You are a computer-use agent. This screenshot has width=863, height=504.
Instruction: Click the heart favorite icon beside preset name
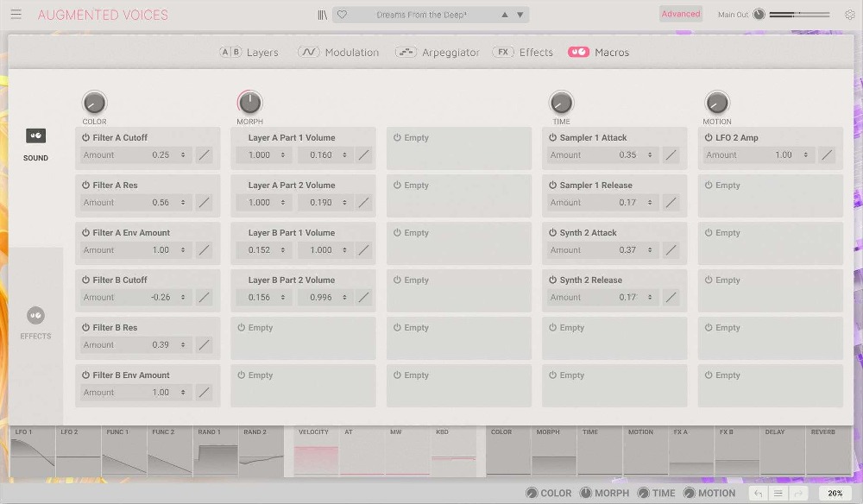click(x=343, y=14)
